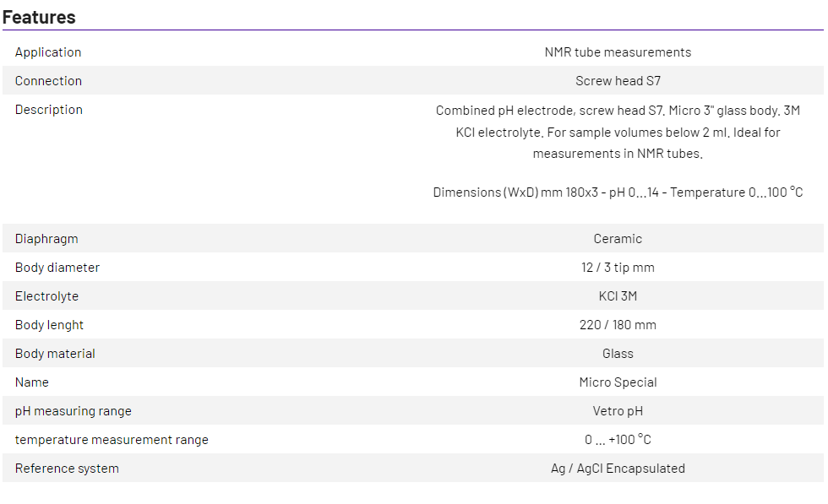Click the Glass body material value
The image size is (828, 504).
point(618,354)
